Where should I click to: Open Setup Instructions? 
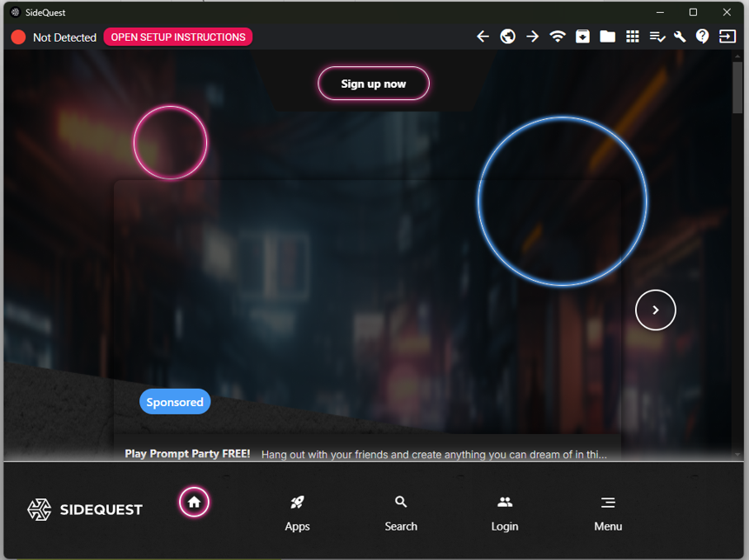pyautogui.click(x=178, y=37)
